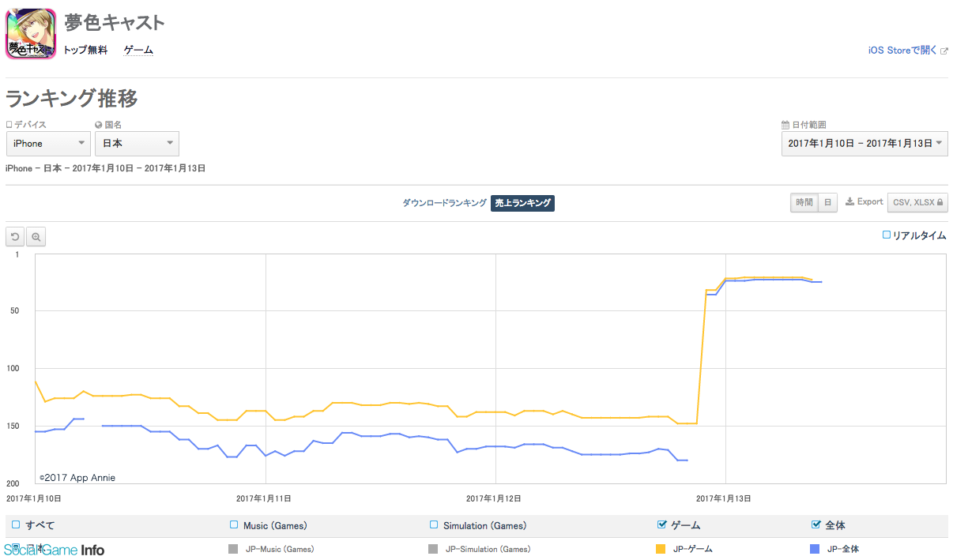Switch chart granularity to 日
This screenshot has height=560, width=953.
(827, 202)
